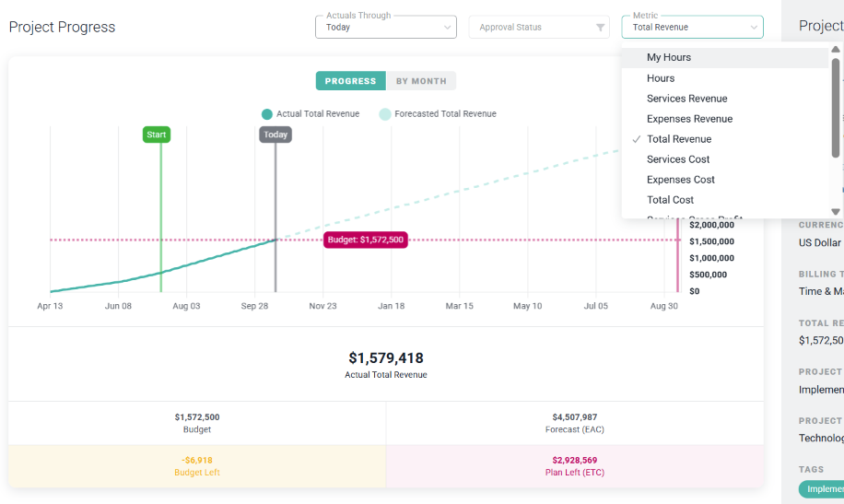844x504 pixels.
Task: Click the $1,572,500 Budget figure
Action: pos(197,417)
